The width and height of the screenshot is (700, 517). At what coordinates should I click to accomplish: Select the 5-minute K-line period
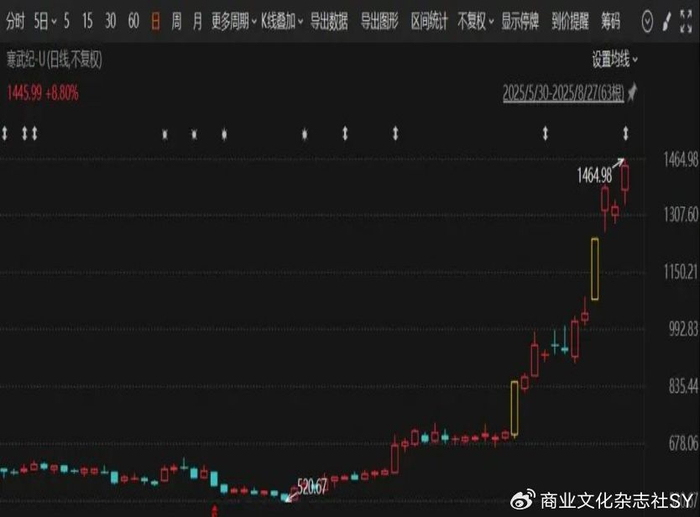coord(67,21)
